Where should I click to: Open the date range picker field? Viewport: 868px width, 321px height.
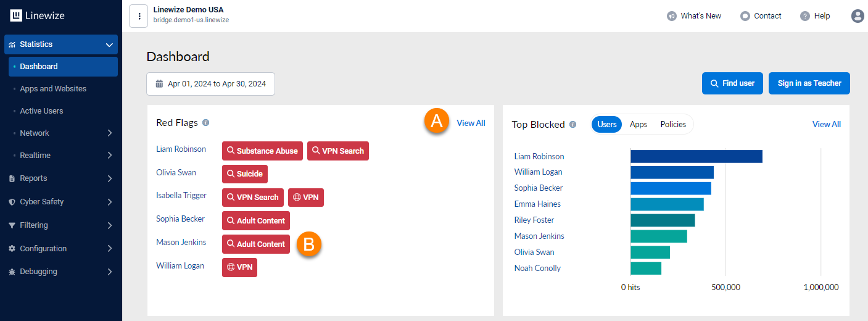(210, 84)
